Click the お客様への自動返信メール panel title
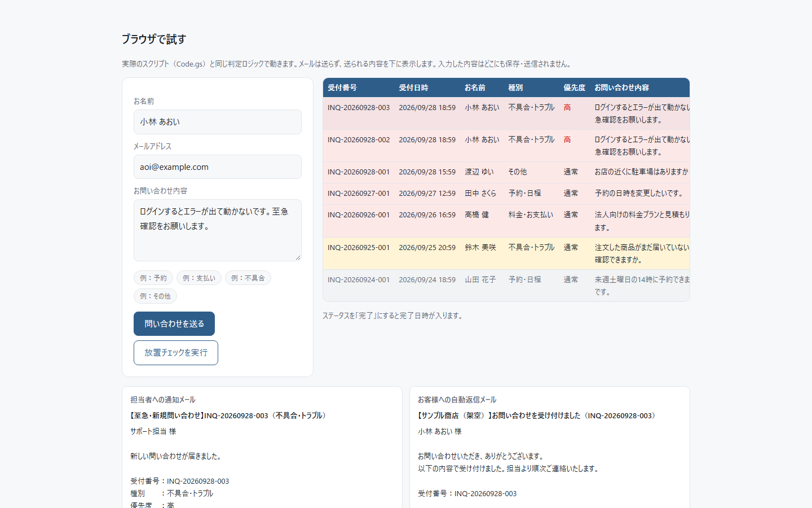The image size is (812, 508). click(457, 400)
